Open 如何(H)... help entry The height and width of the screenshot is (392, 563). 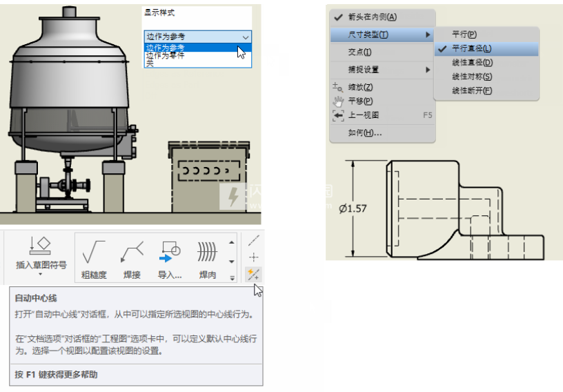click(x=365, y=133)
